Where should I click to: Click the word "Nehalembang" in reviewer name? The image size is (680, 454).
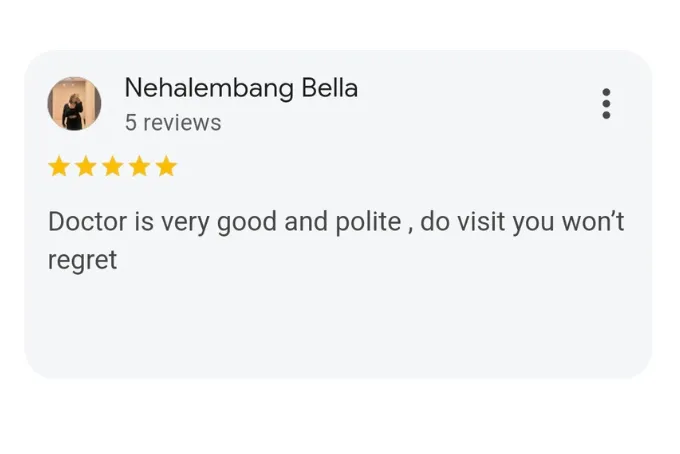coord(209,89)
